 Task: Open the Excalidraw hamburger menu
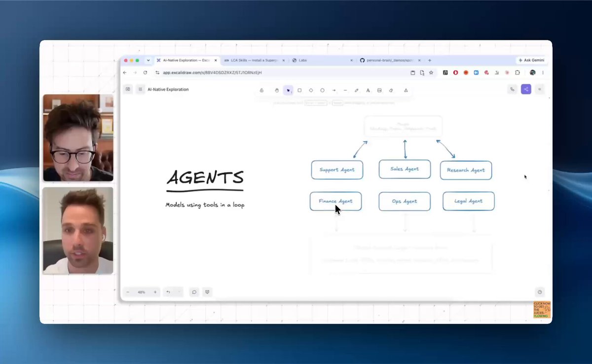[x=141, y=89]
